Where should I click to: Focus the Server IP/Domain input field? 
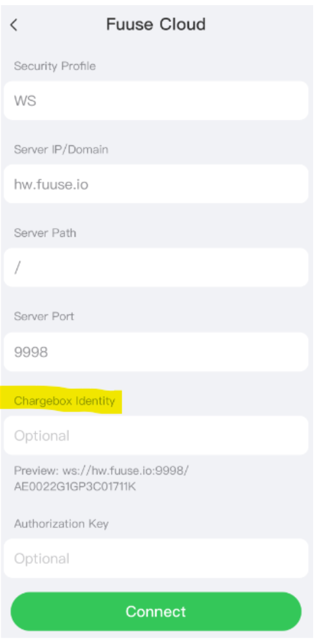156,184
